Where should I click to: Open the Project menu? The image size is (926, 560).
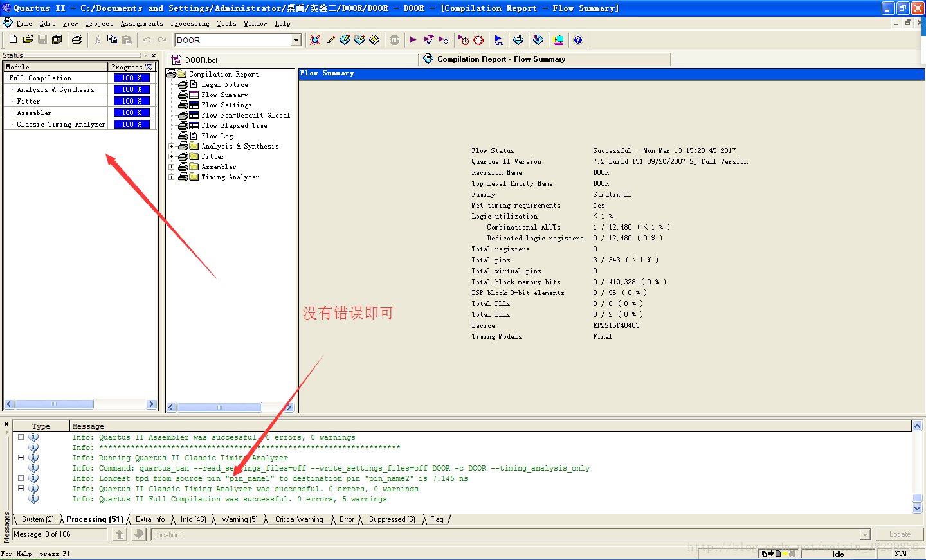[99, 23]
